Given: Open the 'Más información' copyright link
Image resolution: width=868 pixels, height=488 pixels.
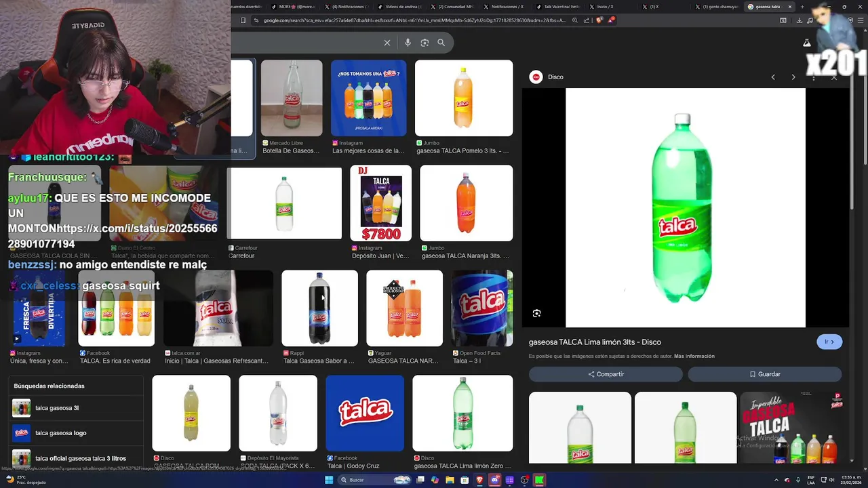Looking at the screenshot, I should pos(694,356).
